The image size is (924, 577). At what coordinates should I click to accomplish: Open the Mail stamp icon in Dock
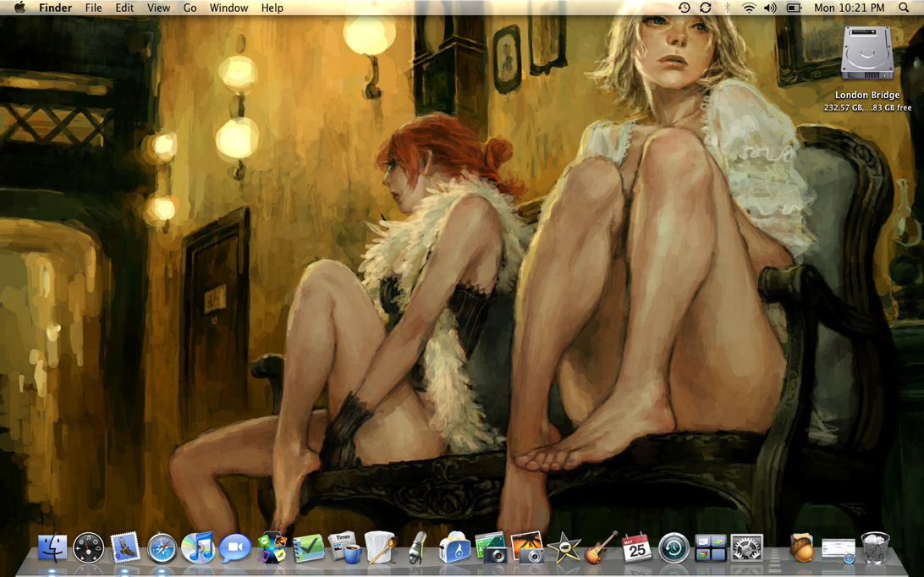point(125,548)
